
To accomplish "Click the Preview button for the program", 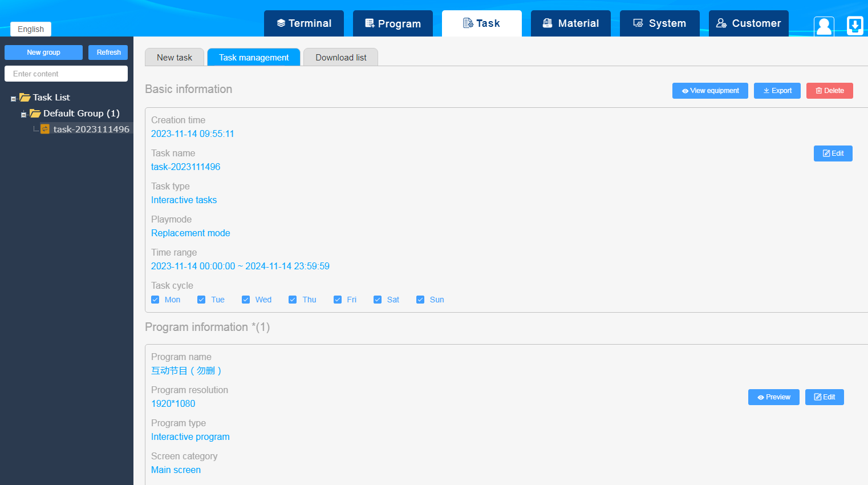I will 773,397.
